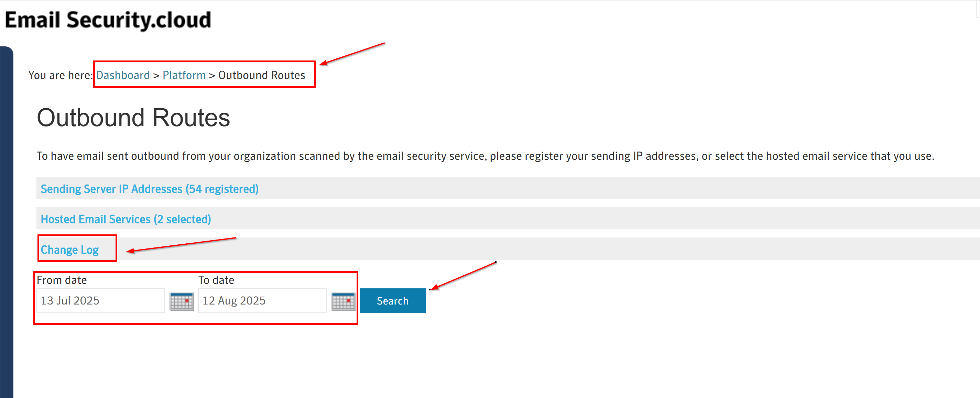Click the From date input field
980x398 pixels.
100,301
